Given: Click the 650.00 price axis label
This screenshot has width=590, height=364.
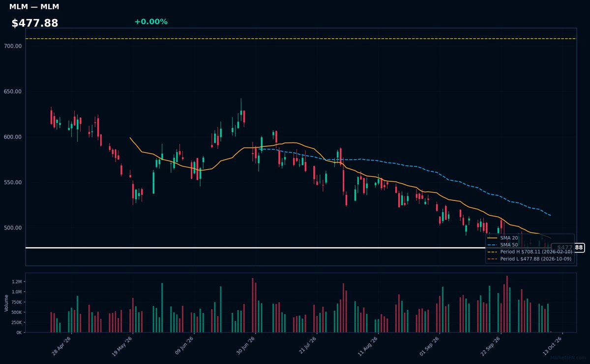Looking at the screenshot, I should click(x=13, y=92).
